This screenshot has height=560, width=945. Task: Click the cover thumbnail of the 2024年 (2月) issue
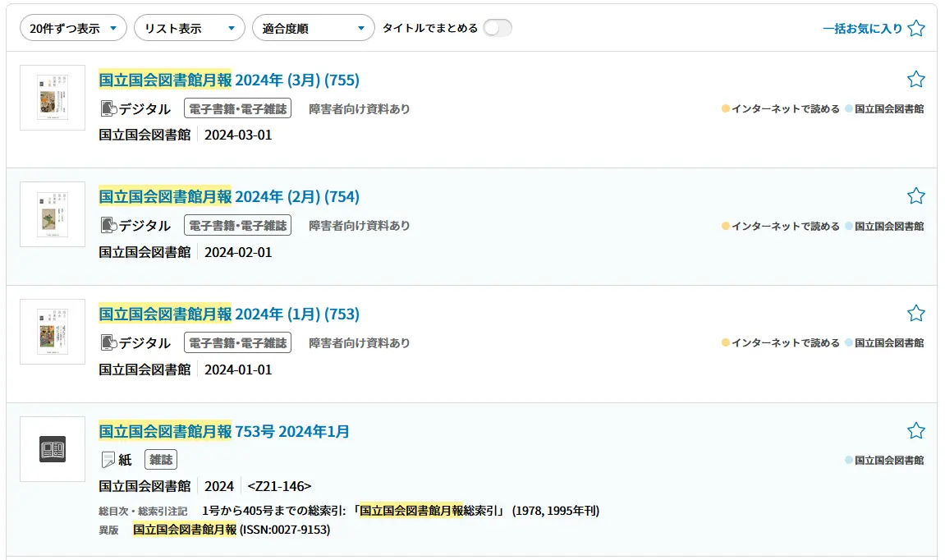[x=53, y=214]
